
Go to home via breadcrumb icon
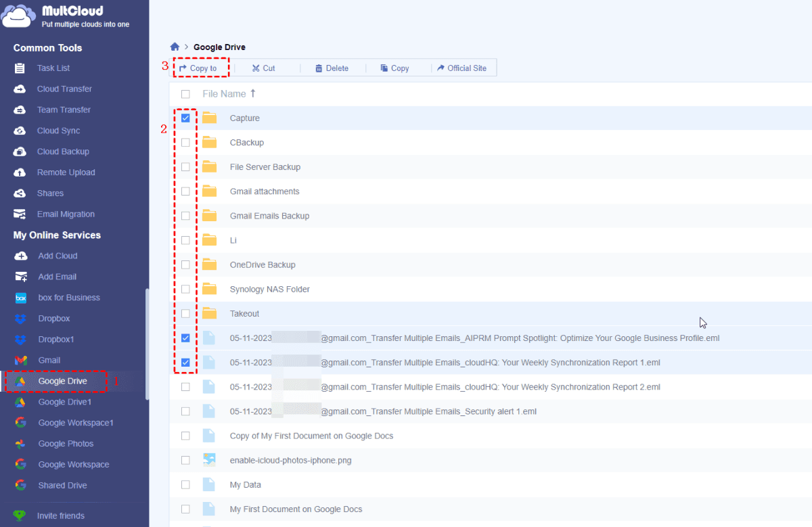point(175,47)
